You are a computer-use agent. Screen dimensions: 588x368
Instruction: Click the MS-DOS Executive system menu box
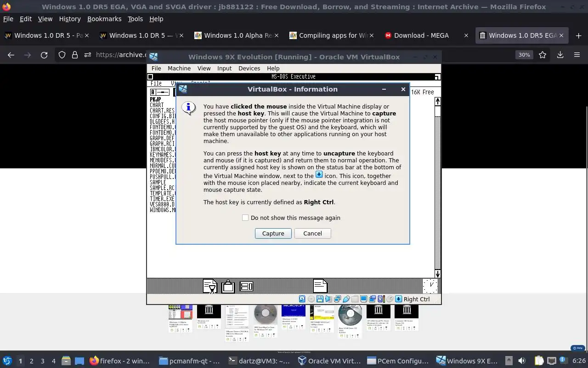pos(150,77)
